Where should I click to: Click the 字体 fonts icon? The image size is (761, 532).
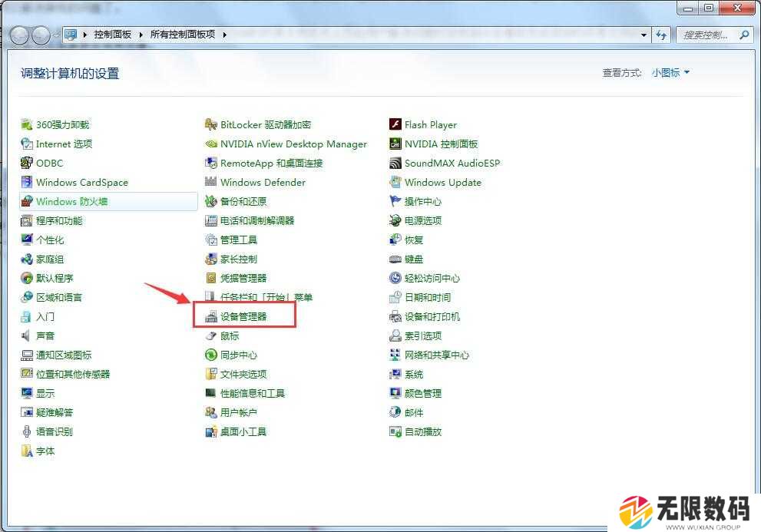tap(27, 451)
